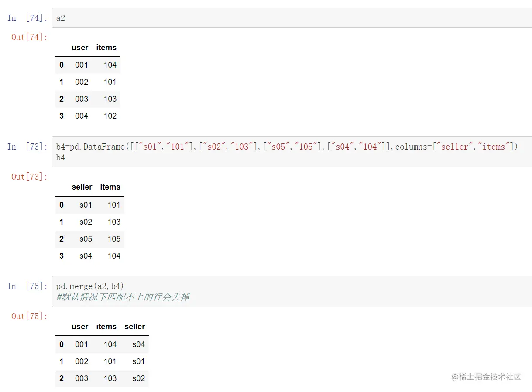
Task: Click index "3" of the Out[74] table
Action: (62, 116)
